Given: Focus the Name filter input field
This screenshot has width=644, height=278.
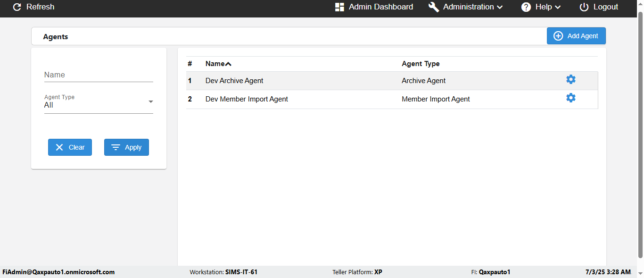Looking at the screenshot, I should pos(99,75).
